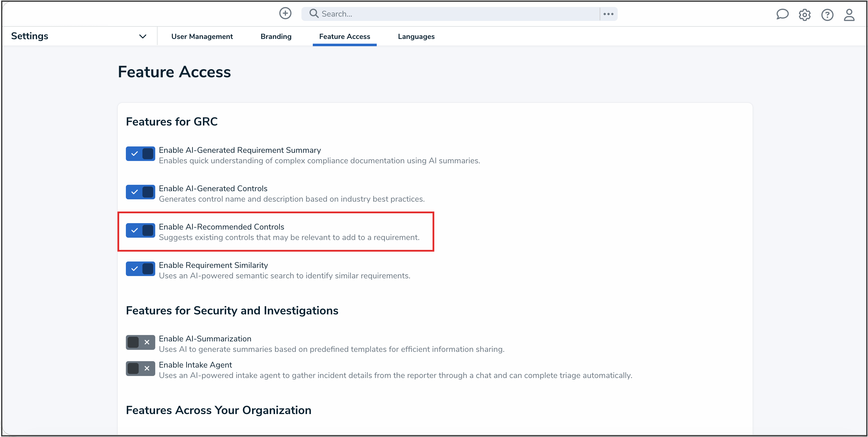Open the settings gear icon
This screenshot has width=868, height=437.
[x=805, y=15]
